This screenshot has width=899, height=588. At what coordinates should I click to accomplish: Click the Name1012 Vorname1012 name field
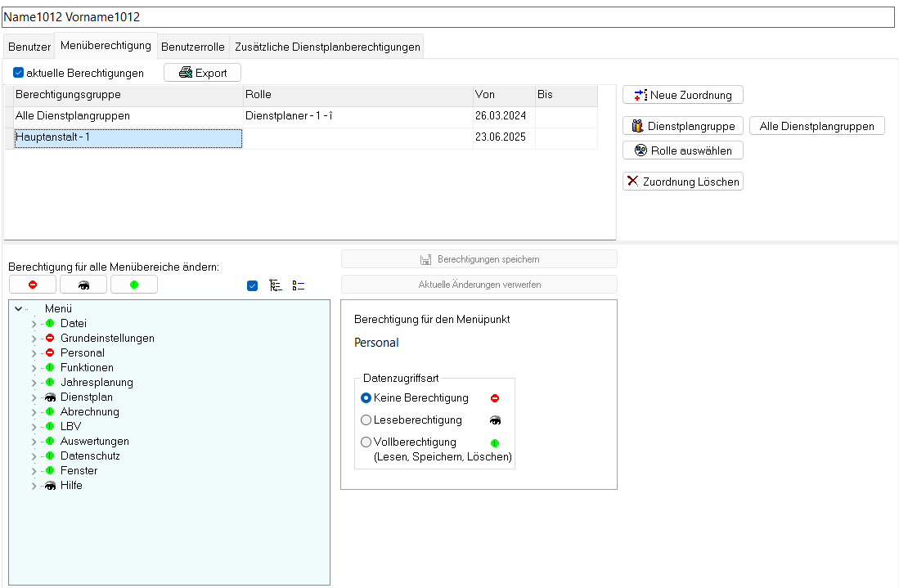pyautogui.click(x=448, y=17)
